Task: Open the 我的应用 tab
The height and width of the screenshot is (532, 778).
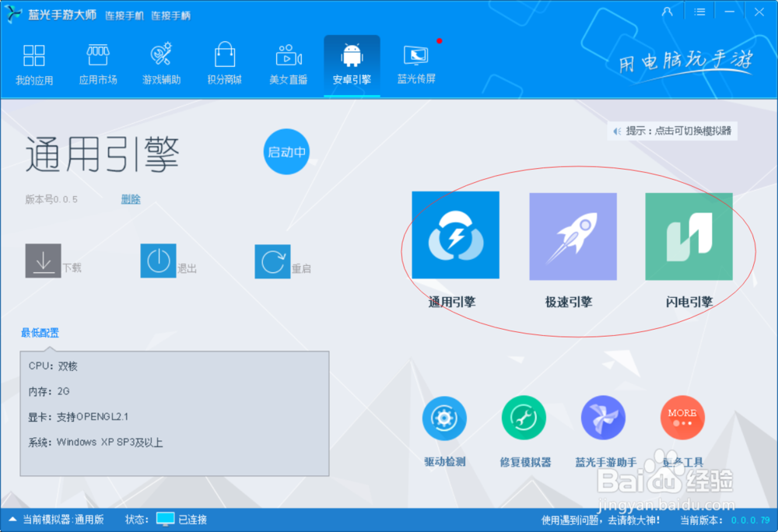Action: tap(33, 65)
